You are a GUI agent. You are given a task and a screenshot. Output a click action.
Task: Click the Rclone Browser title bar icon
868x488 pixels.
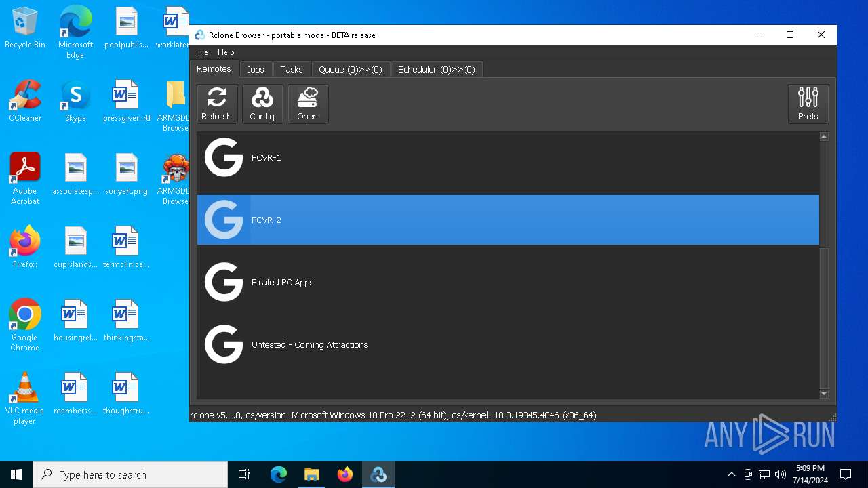(x=200, y=35)
